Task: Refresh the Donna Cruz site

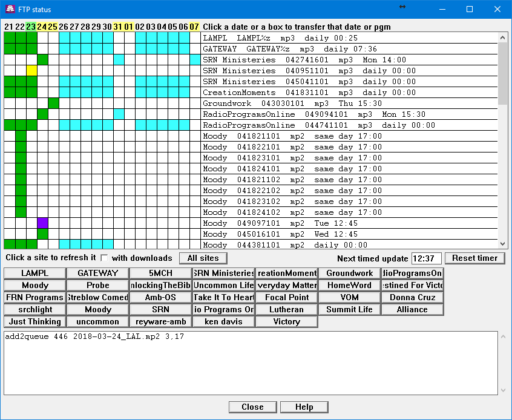Action: [412, 297]
